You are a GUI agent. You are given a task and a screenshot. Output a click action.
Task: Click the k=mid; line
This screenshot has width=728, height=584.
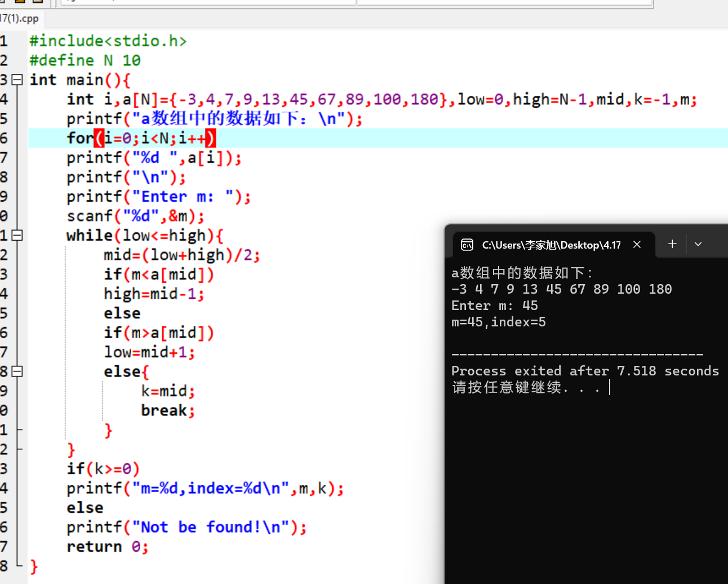tap(168, 391)
